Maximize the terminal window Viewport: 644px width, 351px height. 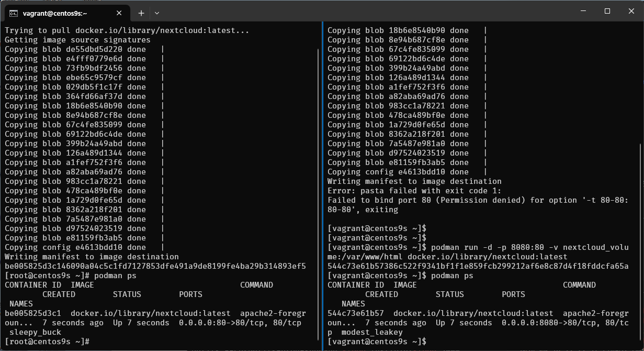(607, 12)
